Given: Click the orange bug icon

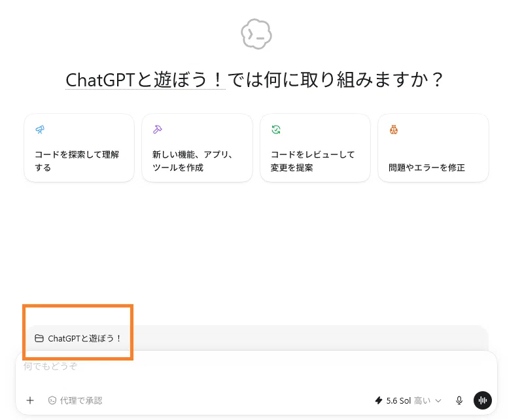Looking at the screenshot, I should coord(394,130).
